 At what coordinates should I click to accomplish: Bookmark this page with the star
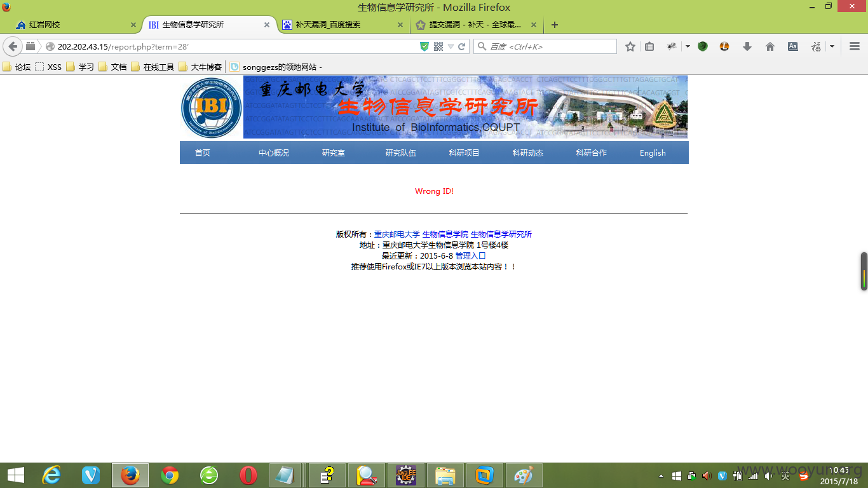pyautogui.click(x=630, y=46)
